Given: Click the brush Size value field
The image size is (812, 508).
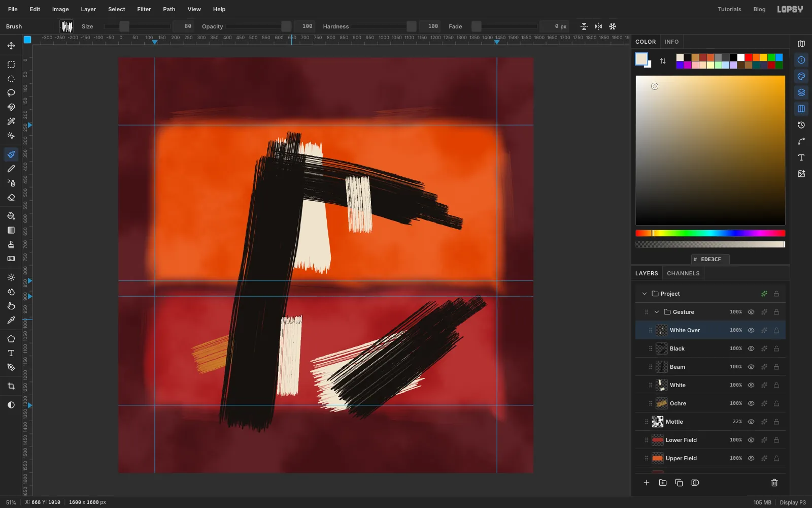Looking at the screenshot, I should (183, 26).
